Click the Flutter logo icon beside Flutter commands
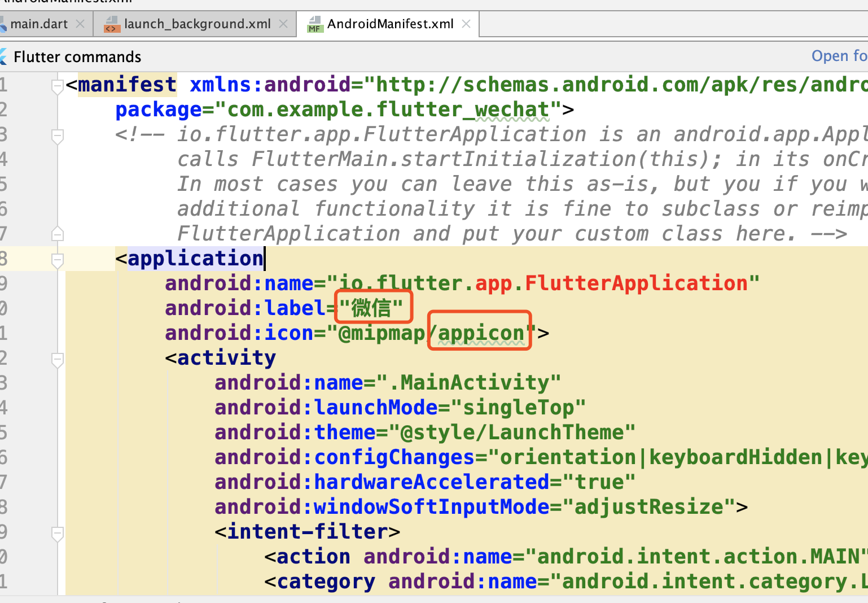This screenshot has width=868, height=603. point(3,56)
